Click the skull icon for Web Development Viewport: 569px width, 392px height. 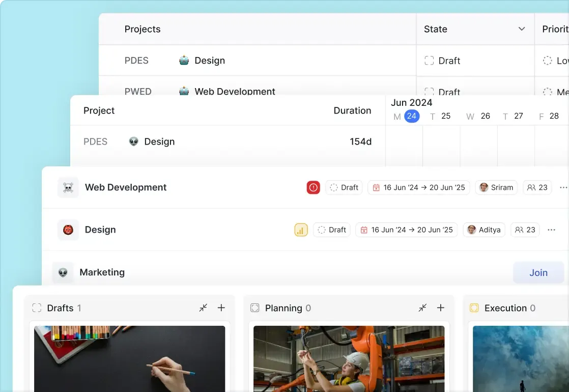pyautogui.click(x=68, y=187)
